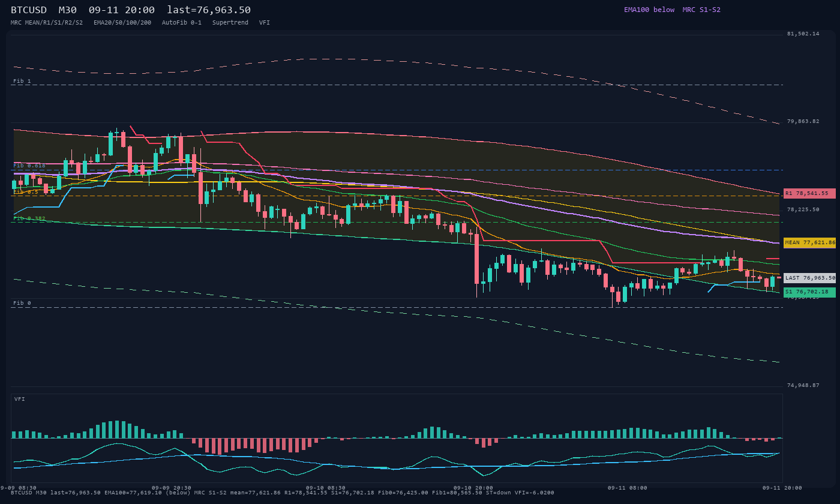This screenshot has height=504, width=840.
Task: Click the VFI pane title label
Action: click(x=20, y=399)
